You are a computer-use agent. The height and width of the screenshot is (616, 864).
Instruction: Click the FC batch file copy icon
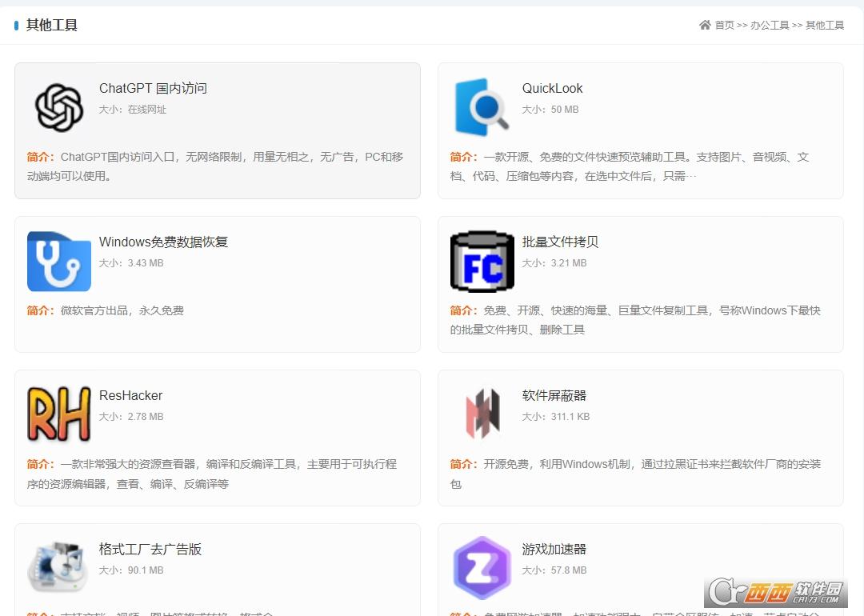tap(482, 261)
